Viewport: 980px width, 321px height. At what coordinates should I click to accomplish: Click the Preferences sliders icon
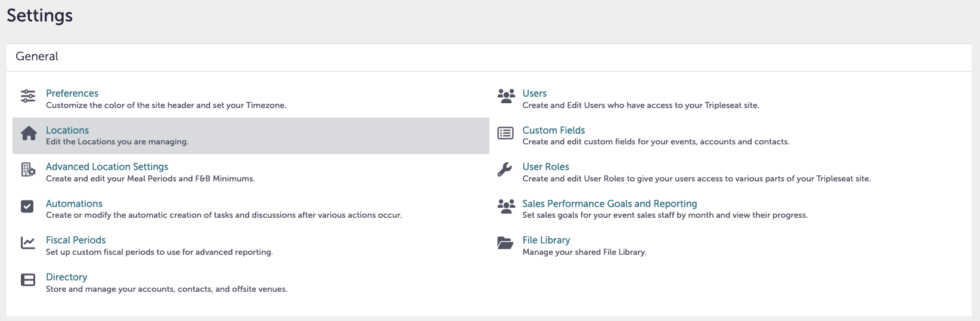(28, 96)
